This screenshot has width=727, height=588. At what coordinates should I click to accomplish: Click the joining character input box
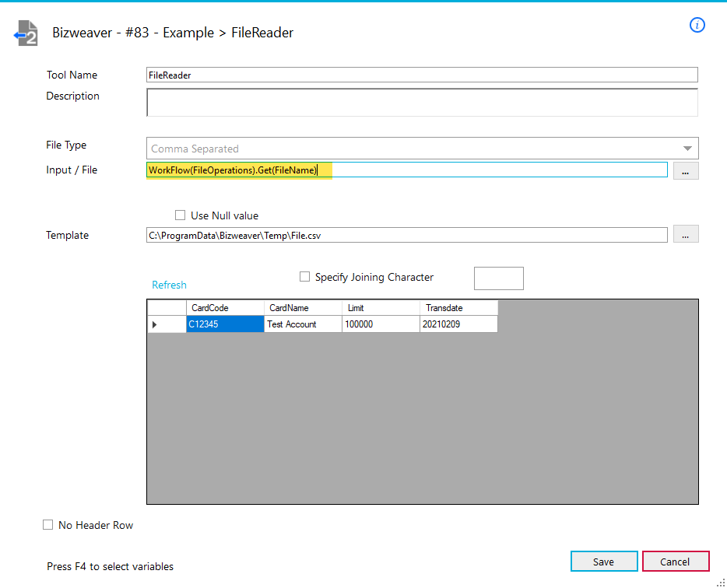click(499, 278)
